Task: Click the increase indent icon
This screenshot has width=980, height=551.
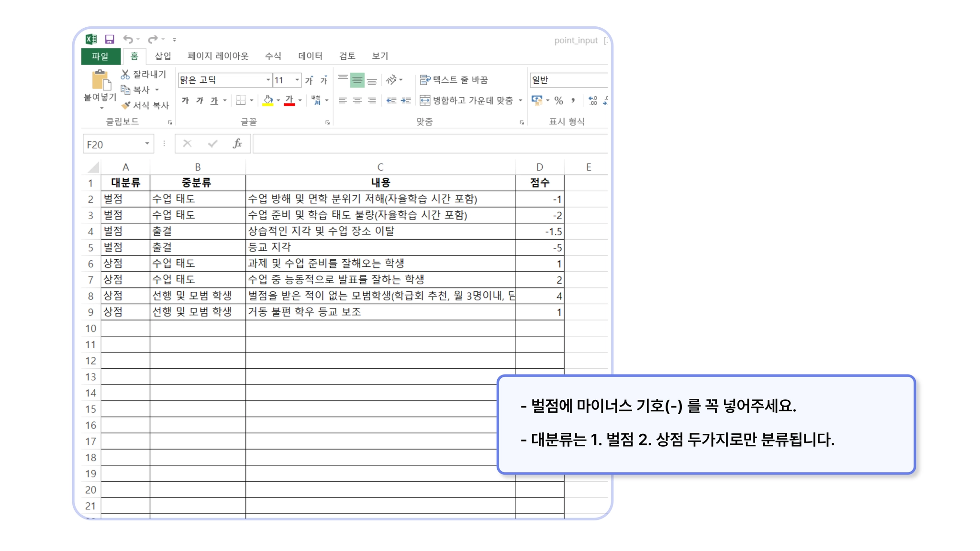Action: click(406, 100)
